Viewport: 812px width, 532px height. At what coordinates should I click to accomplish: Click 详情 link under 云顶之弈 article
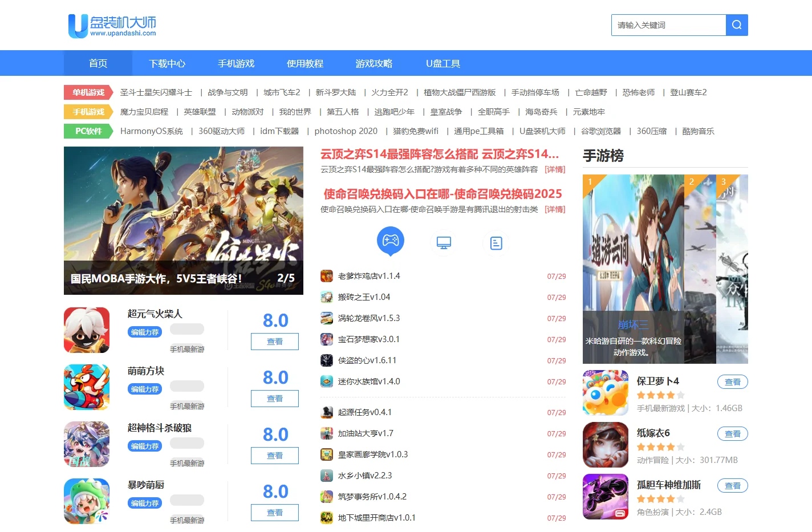click(555, 169)
